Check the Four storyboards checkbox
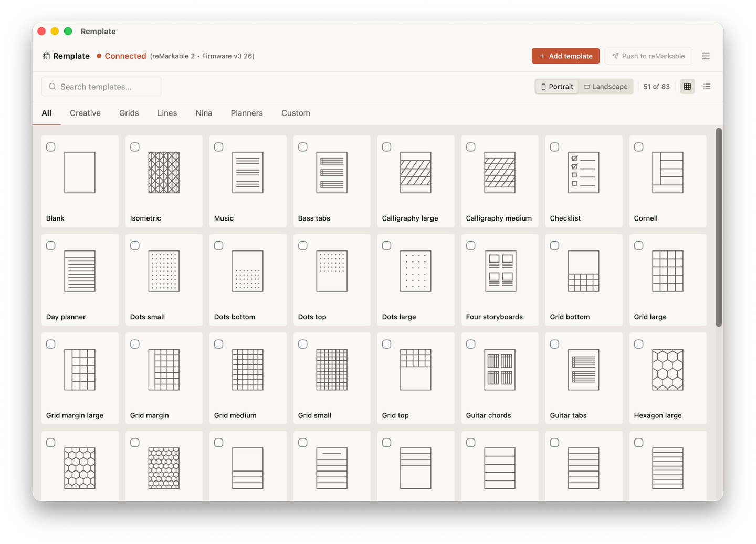The image size is (756, 544). [471, 246]
